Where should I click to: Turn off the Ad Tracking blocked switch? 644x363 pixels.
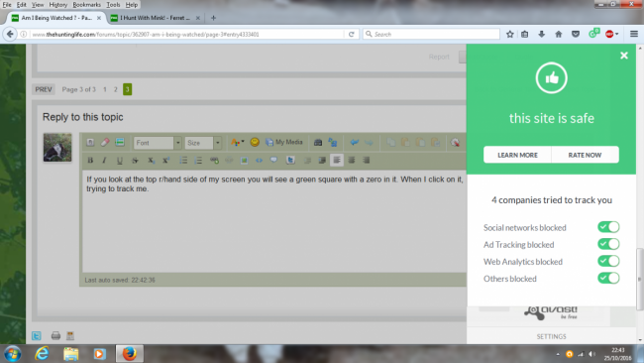pos(608,244)
